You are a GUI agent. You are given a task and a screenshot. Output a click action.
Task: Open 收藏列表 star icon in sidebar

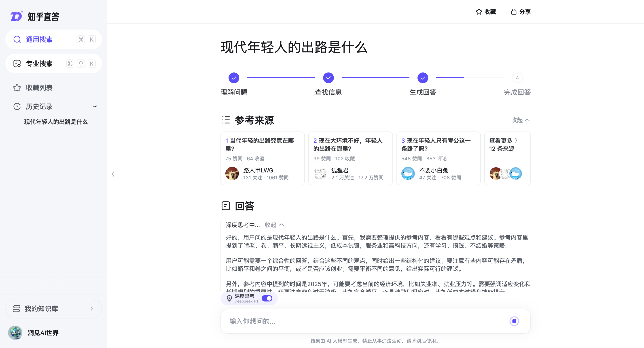[x=17, y=88]
